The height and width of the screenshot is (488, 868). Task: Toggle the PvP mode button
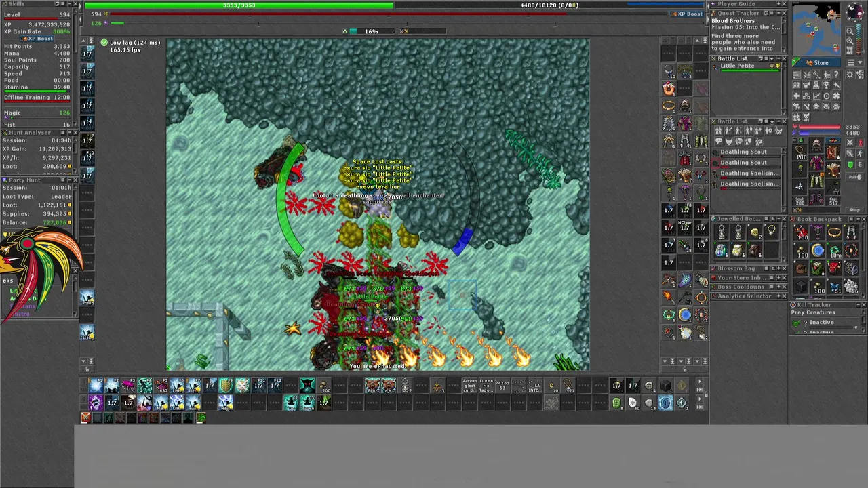pos(854,177)
